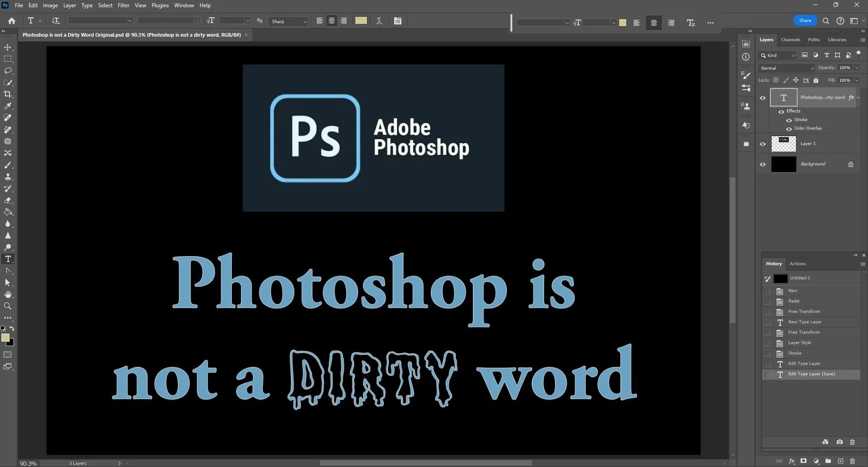Image resolution: width=868 pixels, height=467 pixels.
Task: Open the Plugins menu
Action: tap(160, 5)
